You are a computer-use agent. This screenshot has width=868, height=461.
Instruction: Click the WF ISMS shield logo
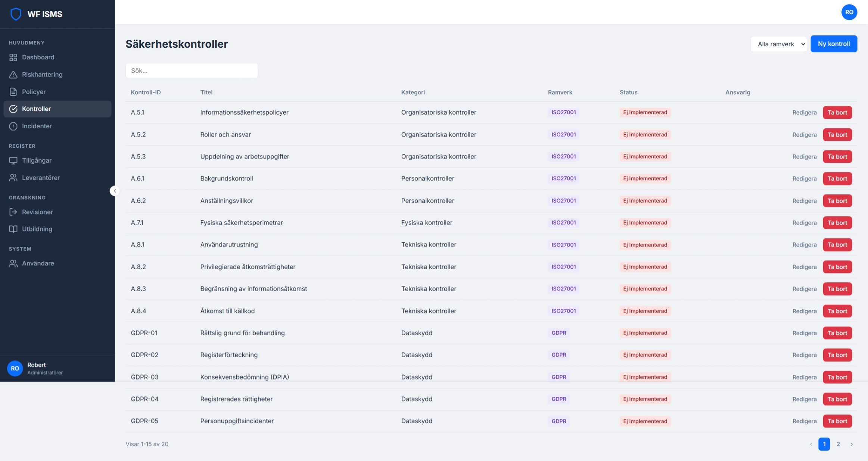click(x=15, y=14)
